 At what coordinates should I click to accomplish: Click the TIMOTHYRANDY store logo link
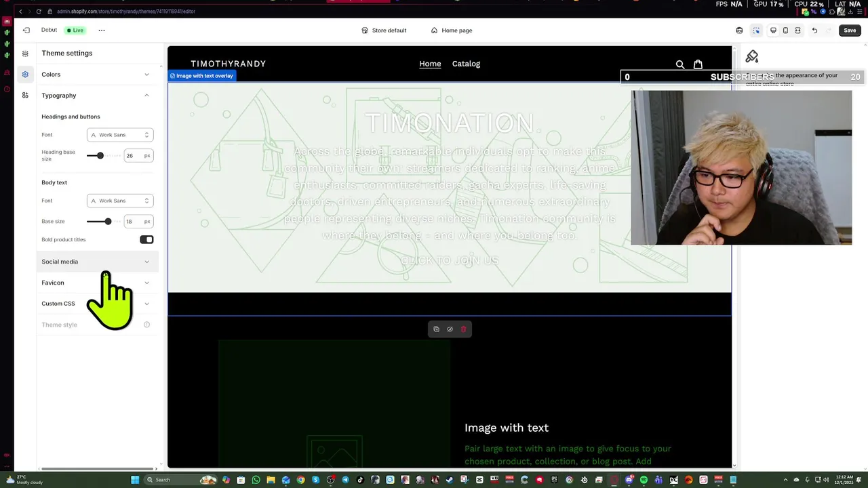[228, 64]
